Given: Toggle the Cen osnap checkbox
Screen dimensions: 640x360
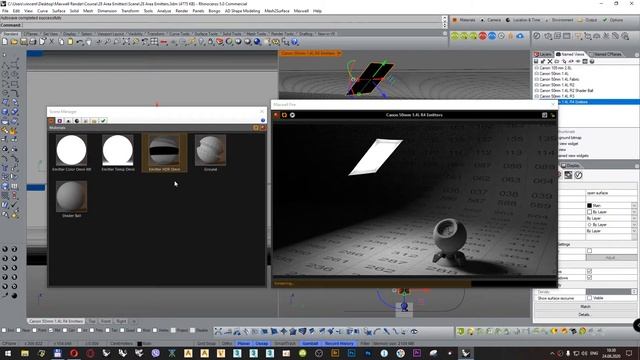Looking at the screenshot, I should (x=65, y=331).
